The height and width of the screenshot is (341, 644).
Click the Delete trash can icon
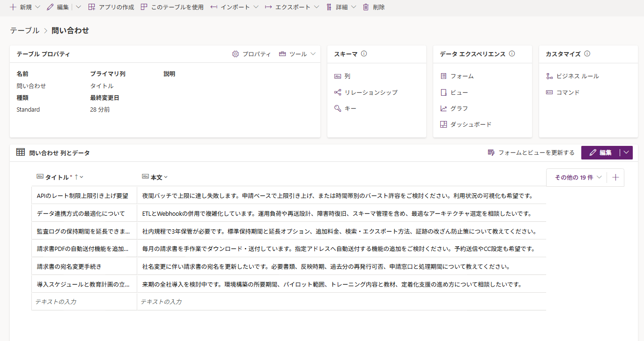click(x=366, y=7)
